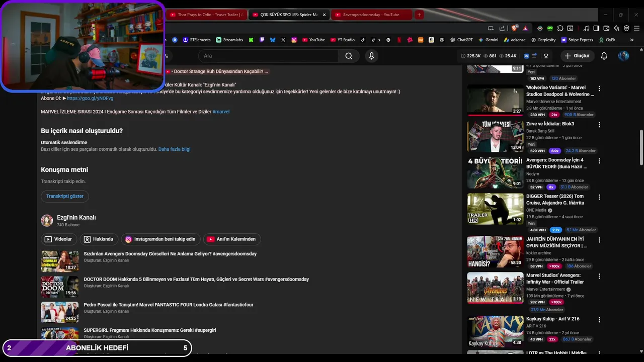Click Anıl'ın Kaleminden YouTube button

pos(232,239)
